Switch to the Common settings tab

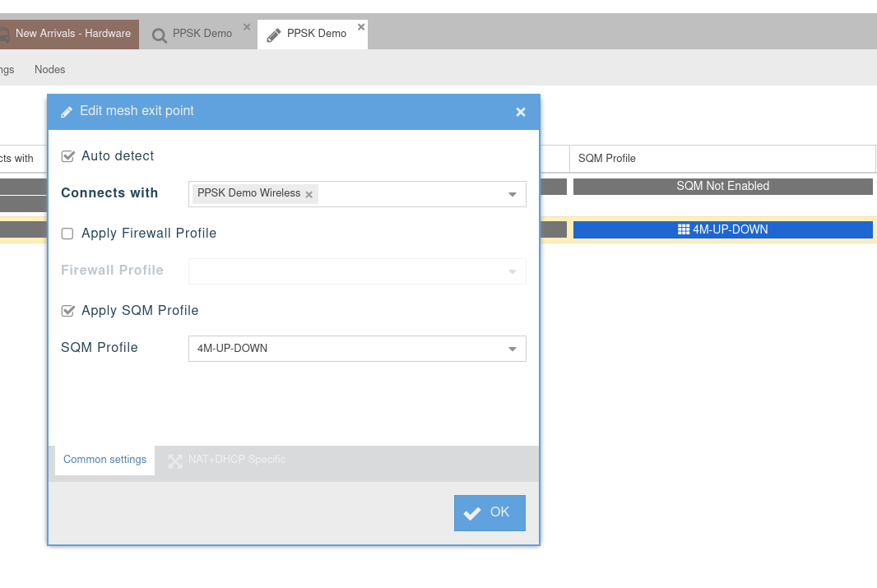(x=104, y=460)
